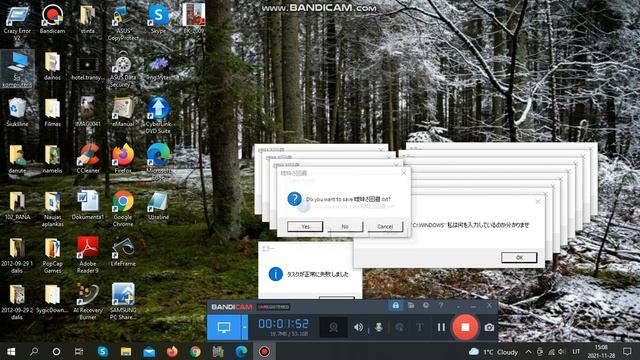This screenshot has height=360, width=640.
Task: Open Bandicam settings gear icon
Action: (426, 305)
